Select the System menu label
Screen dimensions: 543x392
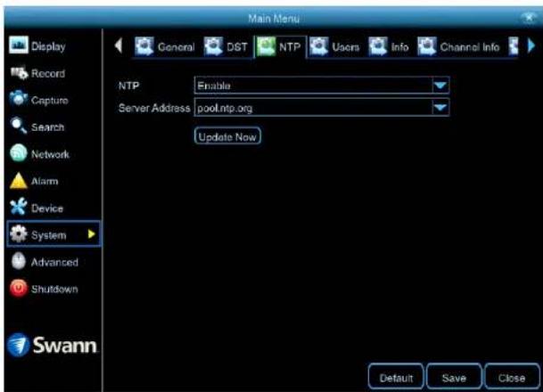pyautogui.click(x=48, y=235)
